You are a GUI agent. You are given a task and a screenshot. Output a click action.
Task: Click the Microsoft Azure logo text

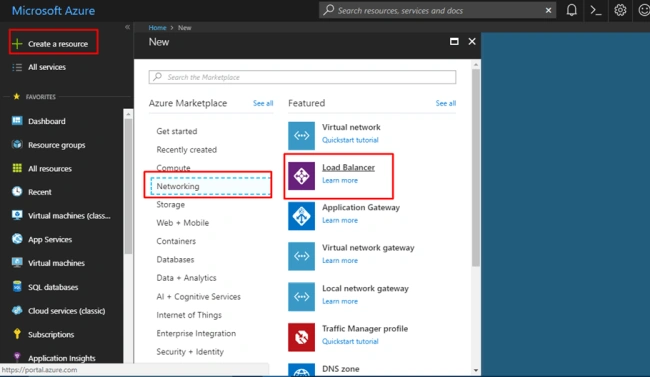(53, 11)
